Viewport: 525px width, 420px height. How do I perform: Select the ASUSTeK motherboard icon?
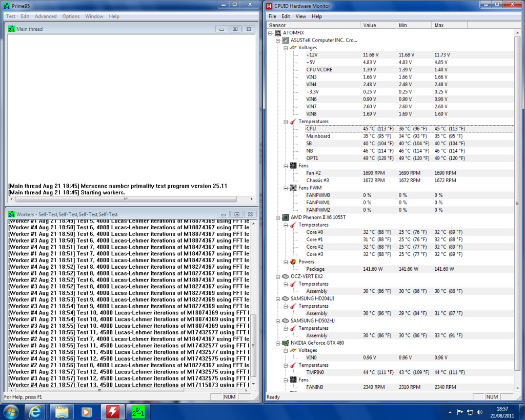[286, 40]
